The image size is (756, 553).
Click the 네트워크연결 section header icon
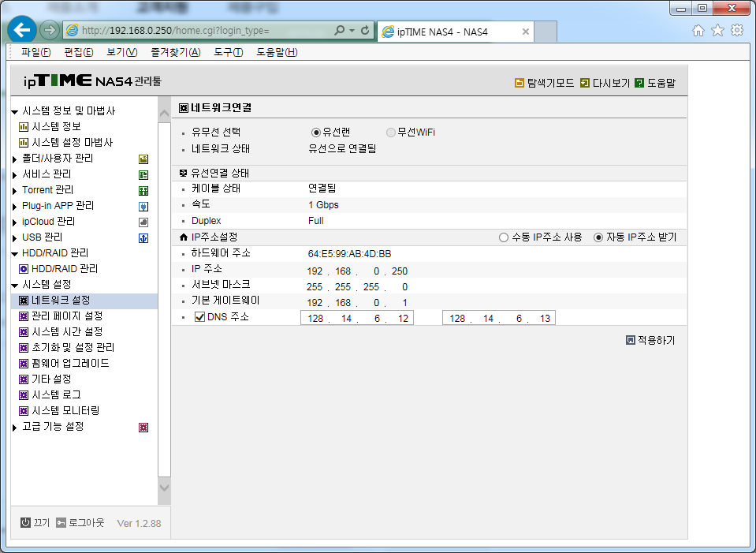(x=183, y=108)
